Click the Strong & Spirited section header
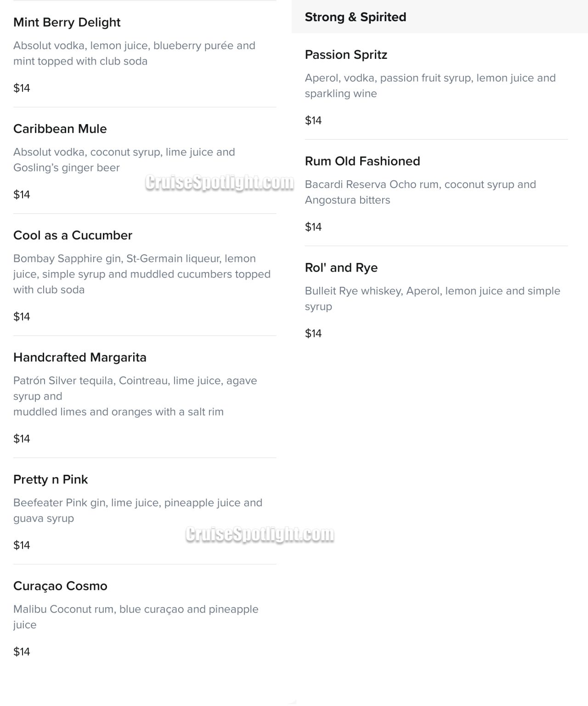The width and height of the screenshot is (588, 706). click(355, 17)
